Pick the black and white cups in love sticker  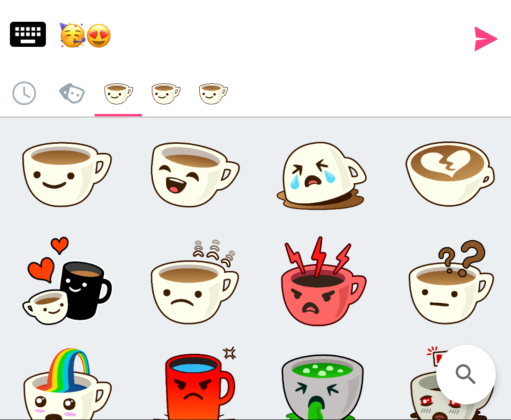pyautogui.click(x=67, y=280)
